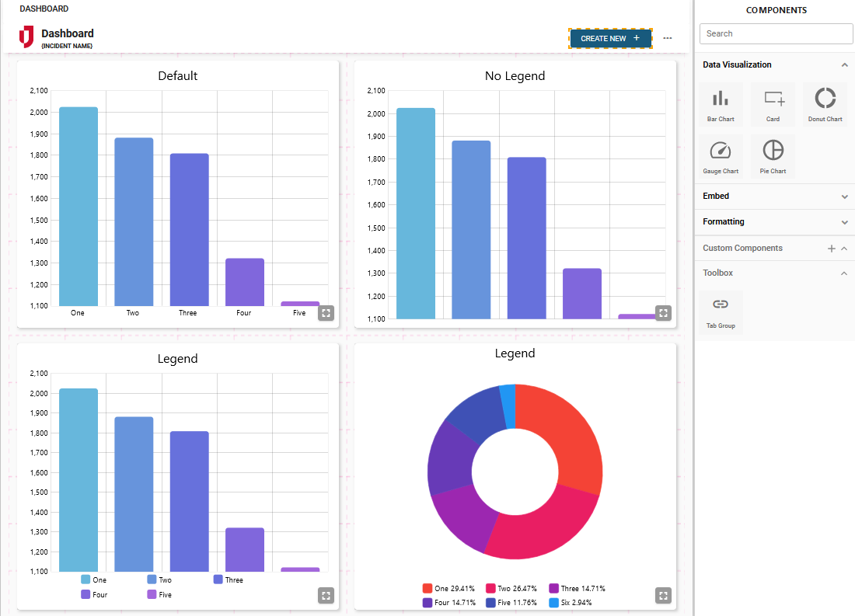Select the Tab Group toolbox icon

[x=721, y=311]
